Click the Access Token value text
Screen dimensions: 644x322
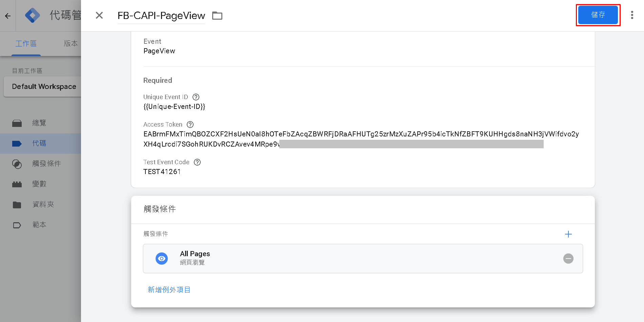(361, 139)
